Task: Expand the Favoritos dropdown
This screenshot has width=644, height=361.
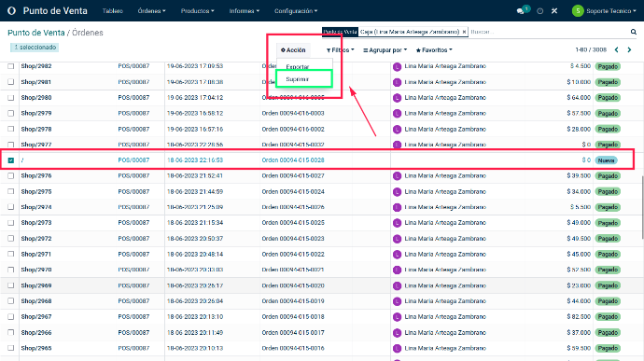Action: [x=434, y=50]
